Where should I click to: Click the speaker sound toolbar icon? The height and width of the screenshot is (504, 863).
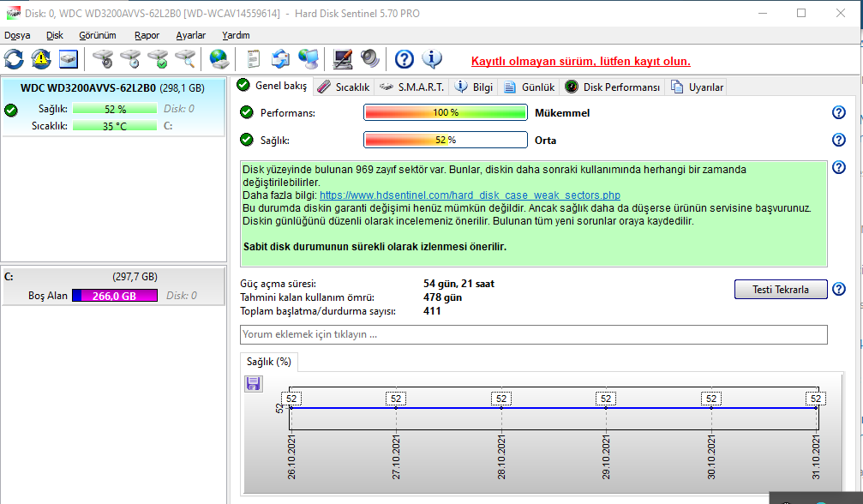point(370,59)
